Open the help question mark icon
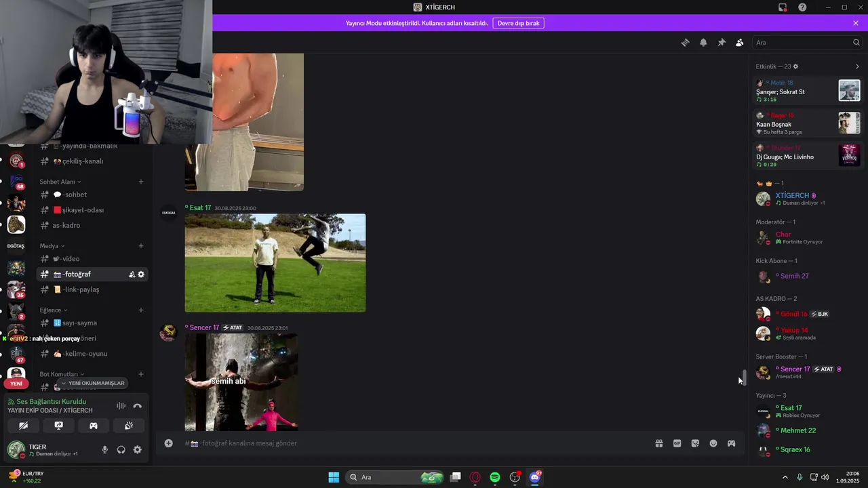 point(802,7)
